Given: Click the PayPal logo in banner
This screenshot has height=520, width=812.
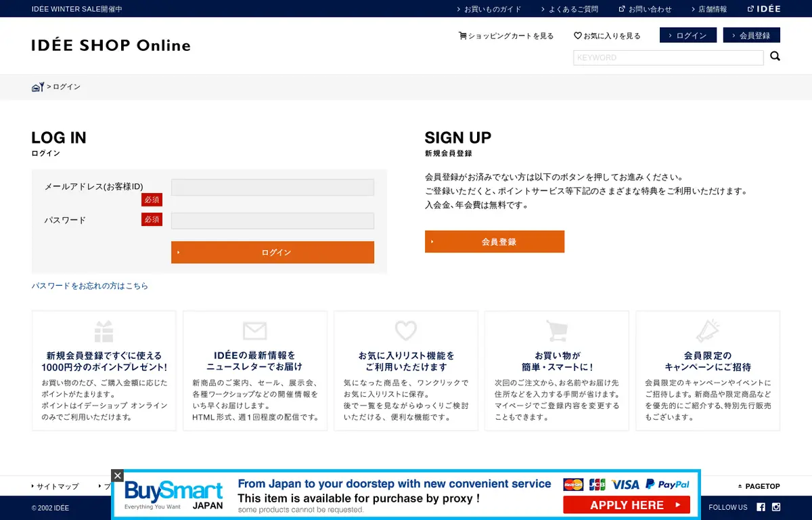Looking at the screenshot, I should (x=667, y=484).
